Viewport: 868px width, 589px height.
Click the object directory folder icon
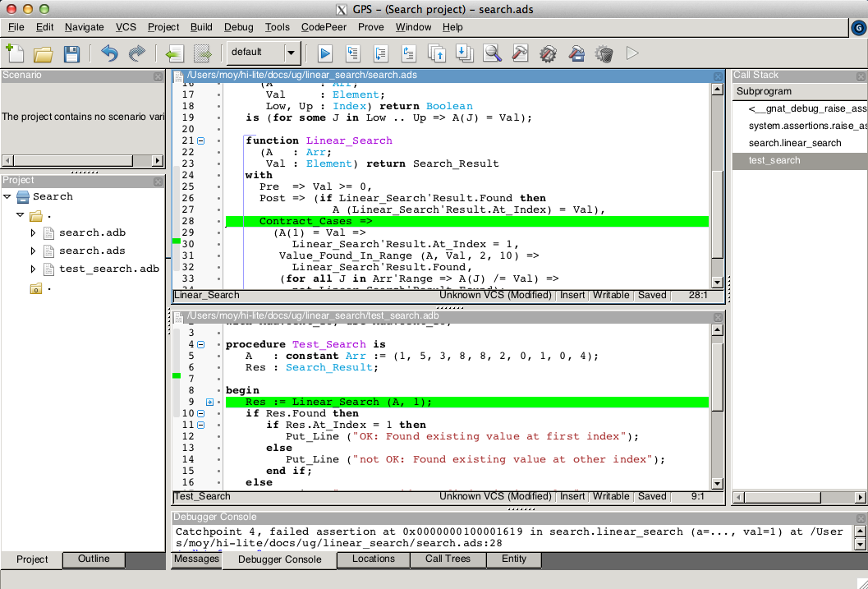(x=36, y=288)
